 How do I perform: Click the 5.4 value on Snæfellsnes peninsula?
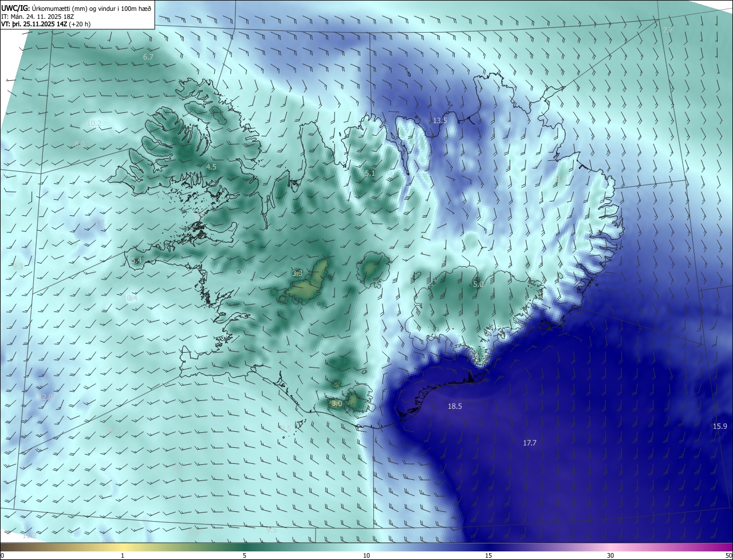click(136, 261)
